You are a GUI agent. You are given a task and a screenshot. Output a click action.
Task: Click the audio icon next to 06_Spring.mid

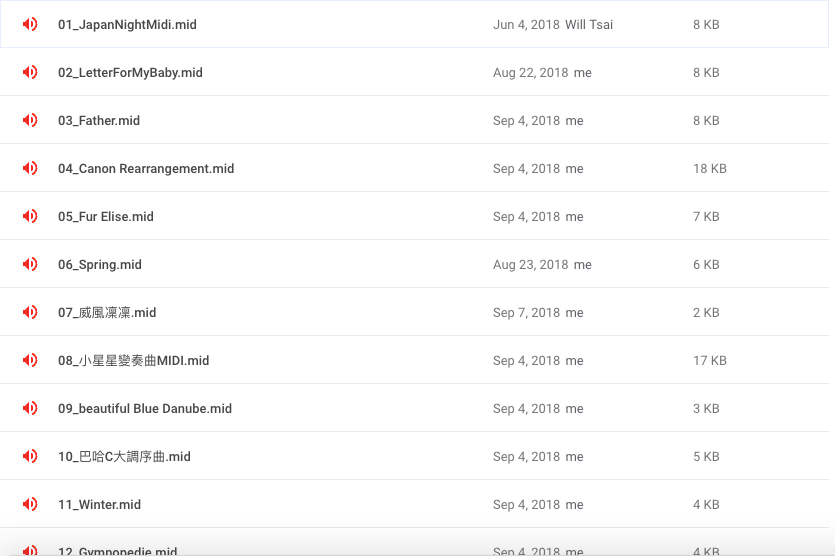(x=30, y=264)
